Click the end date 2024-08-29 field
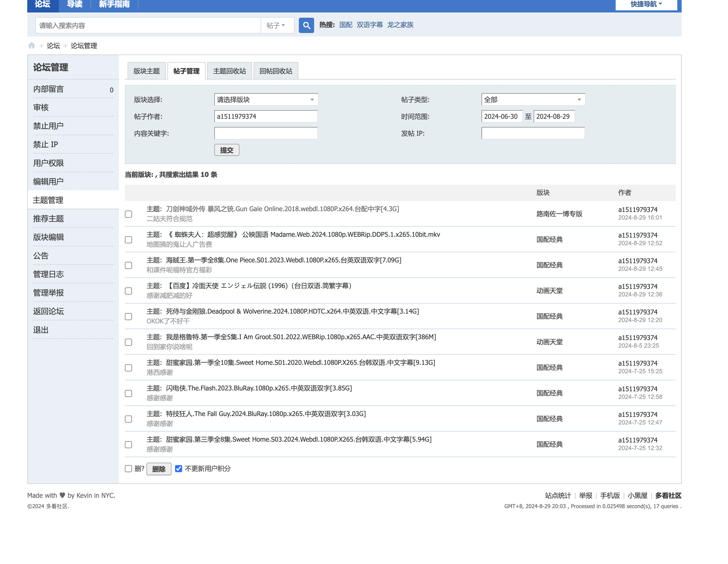The width and height of the screenshot is (728, 564). pos(554,117)
